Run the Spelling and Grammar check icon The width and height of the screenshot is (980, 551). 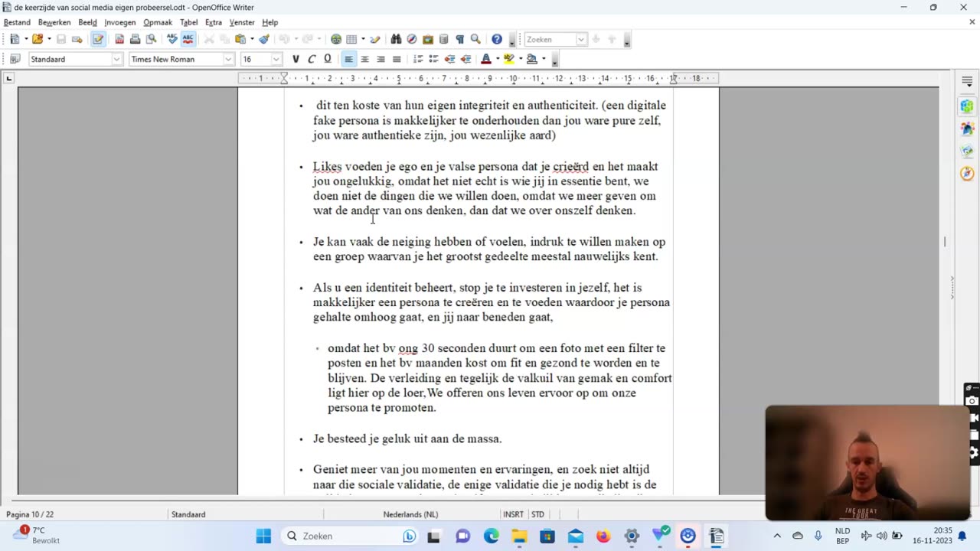click(172, 39)
